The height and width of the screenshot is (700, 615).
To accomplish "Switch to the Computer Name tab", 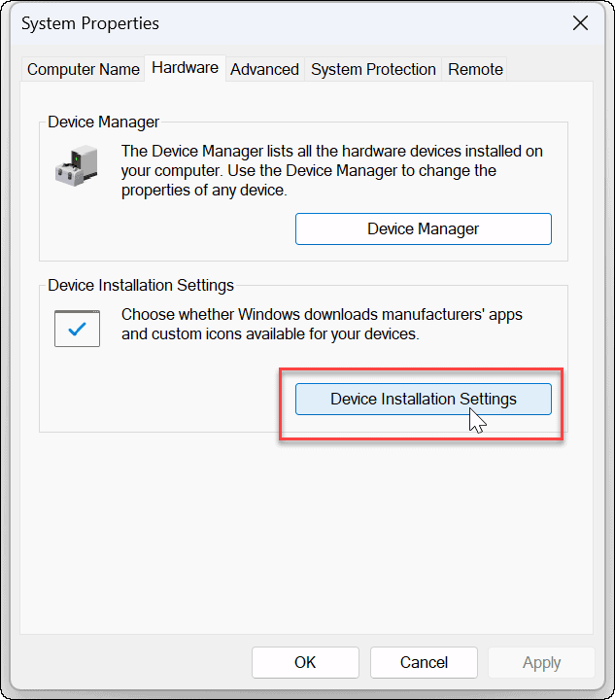I will pyautogui.click(x=83, y=69).
